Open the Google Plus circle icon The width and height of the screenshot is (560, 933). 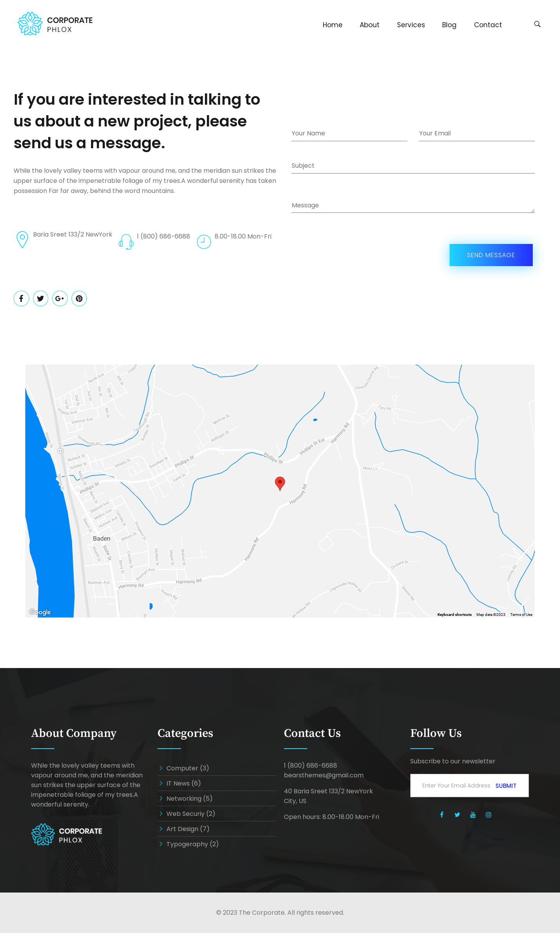[x=60, y=298]
